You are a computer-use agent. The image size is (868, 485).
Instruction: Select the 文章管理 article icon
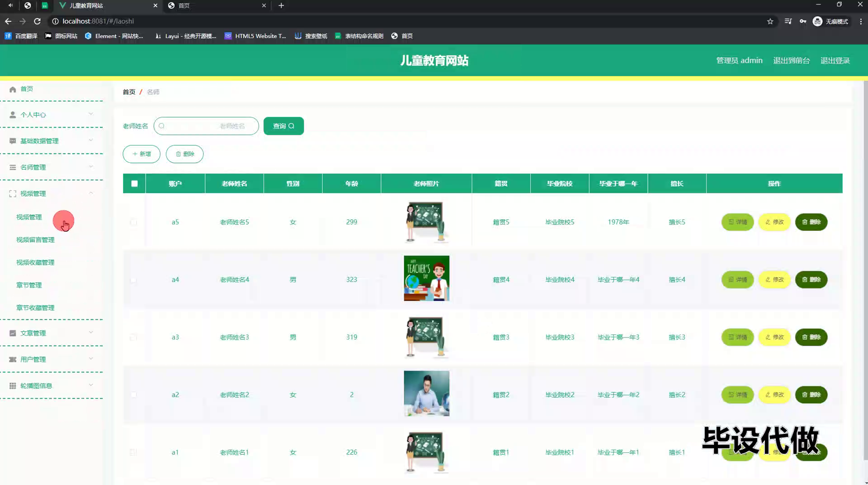tap(12, 333)
